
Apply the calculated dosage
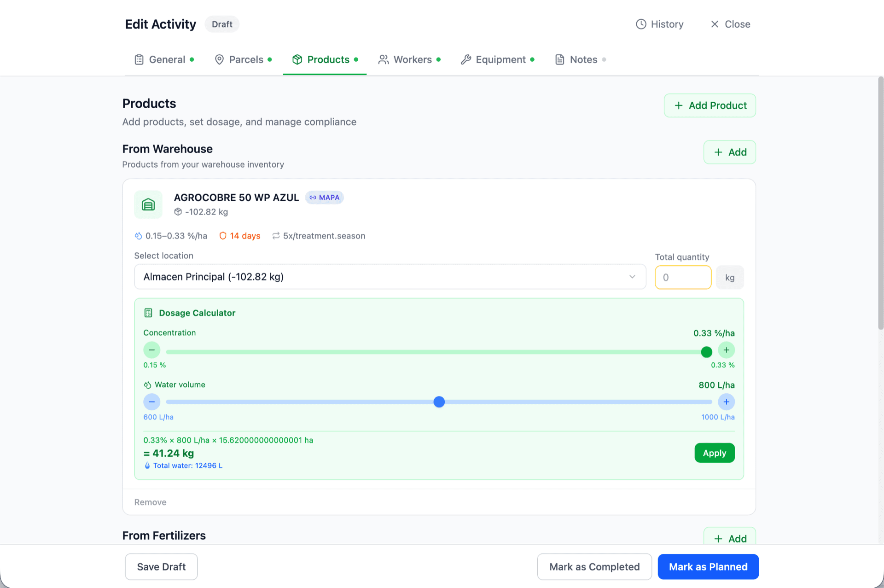[x=714, y=453]
